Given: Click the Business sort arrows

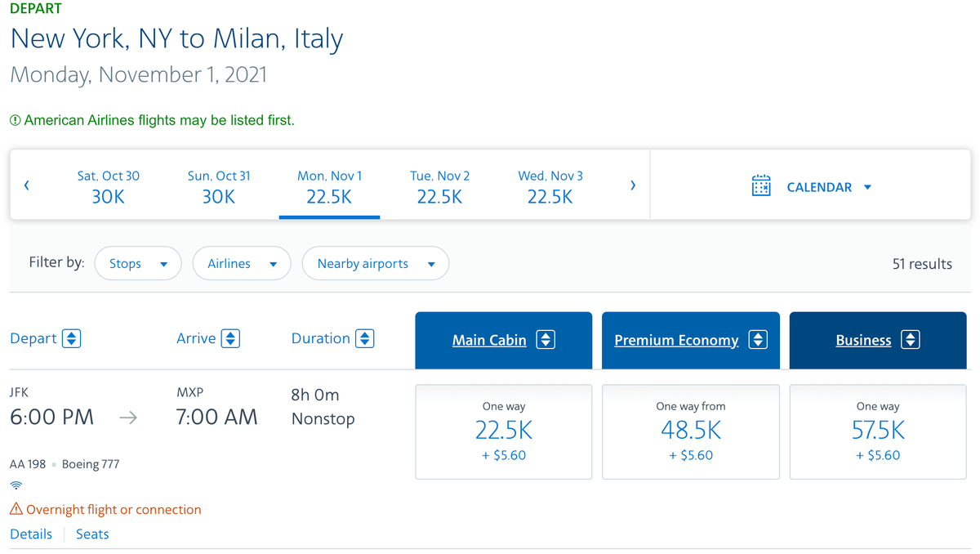Looking at the screenshot, I should [911, 340].
